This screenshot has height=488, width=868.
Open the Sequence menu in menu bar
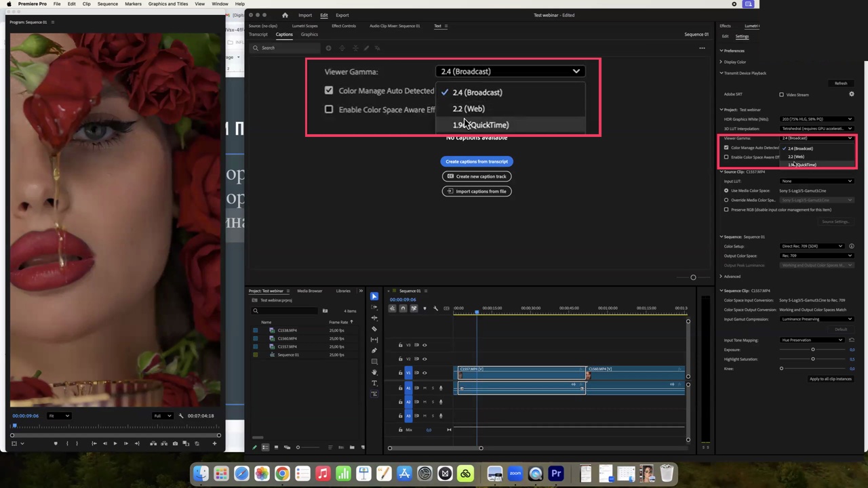point(107,4)
